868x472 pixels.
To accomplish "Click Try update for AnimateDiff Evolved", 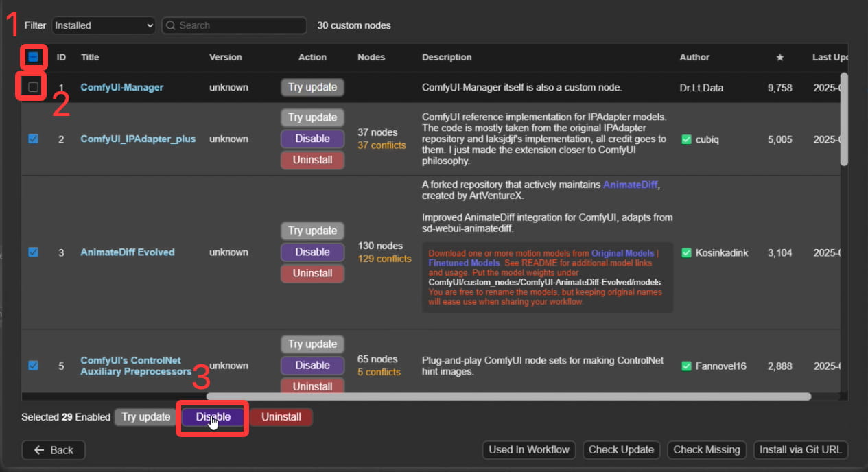I will point(312,231).
